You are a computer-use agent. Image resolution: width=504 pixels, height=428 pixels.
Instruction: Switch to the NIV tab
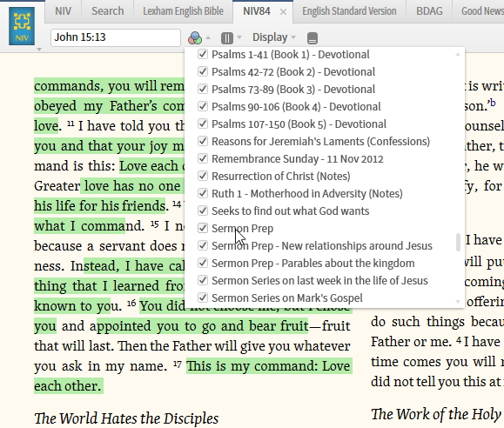63,11
